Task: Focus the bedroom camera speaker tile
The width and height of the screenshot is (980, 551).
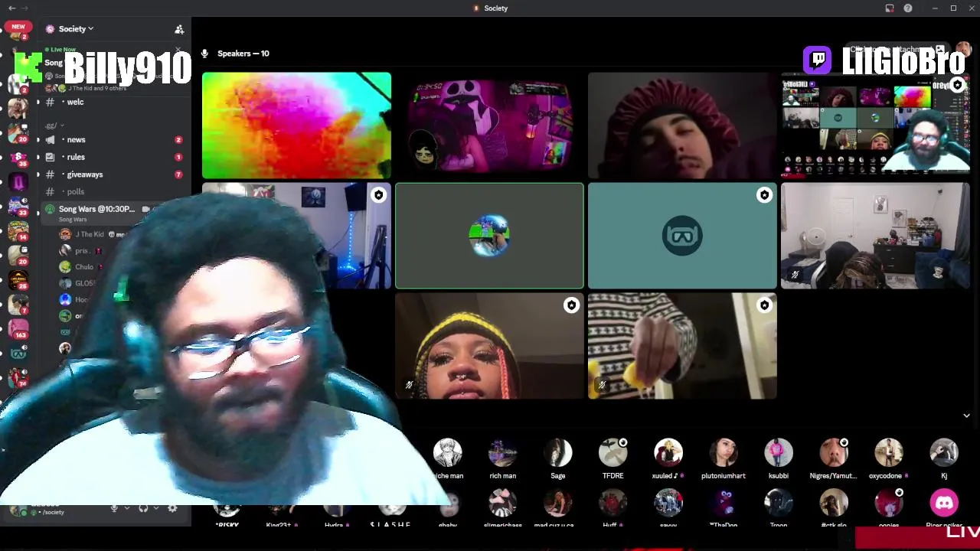Action: point(875,236)
